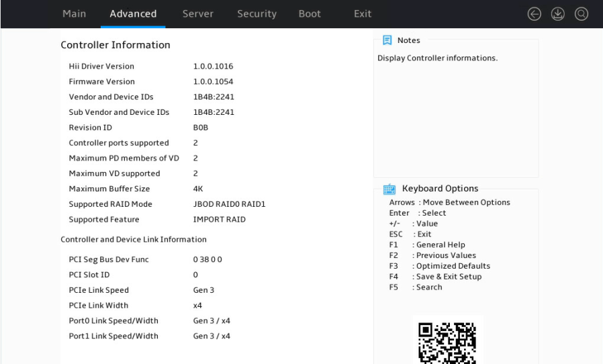Select Maximum VD supported label
Image resolution: width=603 pixels, height=364 pixels.
(114, 173)
